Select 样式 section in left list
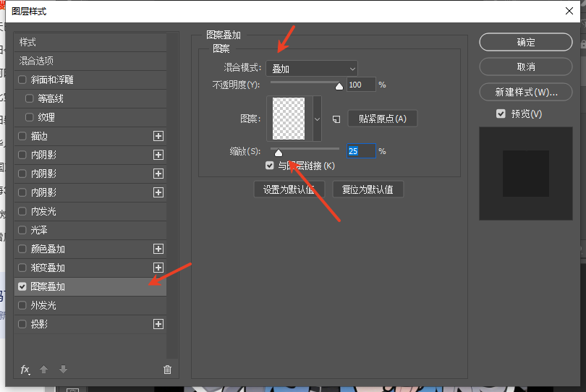The height and width of the screenshot is (392, 586). pyautogui.click(x=90, y=42)
